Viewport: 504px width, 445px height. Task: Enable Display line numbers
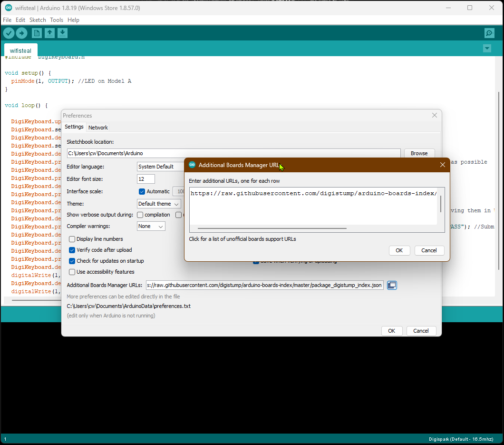pos(72,239)
